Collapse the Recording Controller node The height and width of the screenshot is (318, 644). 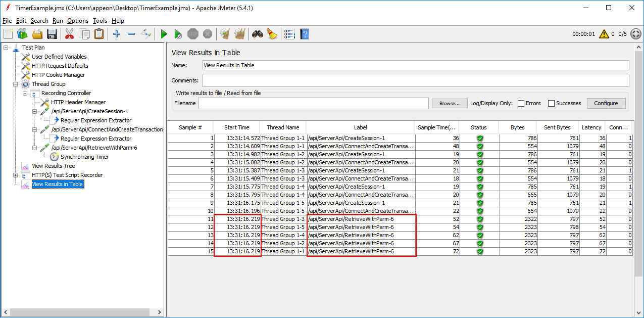point(25,93)
